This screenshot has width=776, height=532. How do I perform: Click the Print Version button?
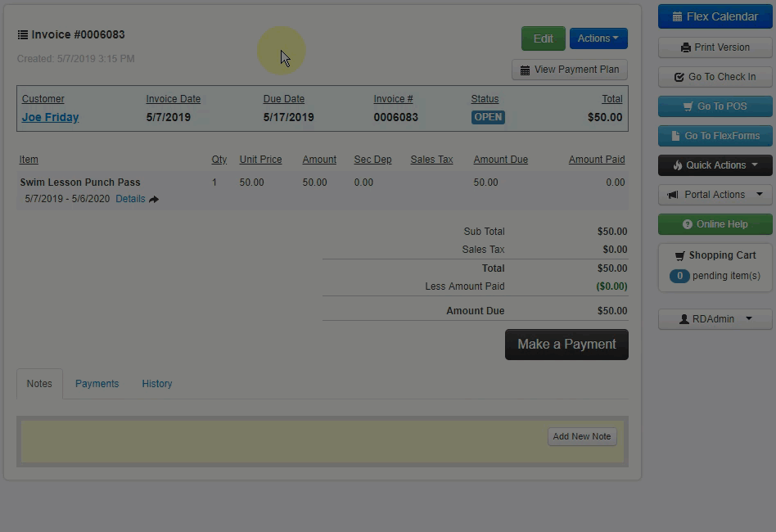[715, 47]
